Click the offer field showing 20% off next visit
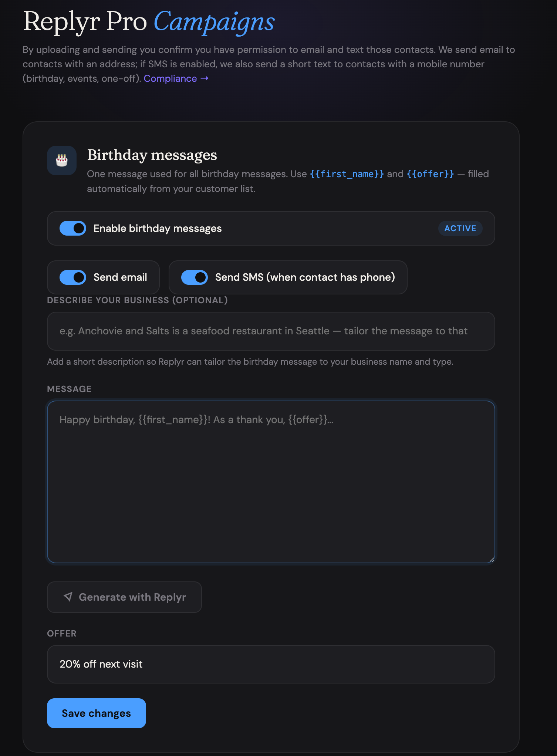557x756 pixels. click(x=271, y=664)
